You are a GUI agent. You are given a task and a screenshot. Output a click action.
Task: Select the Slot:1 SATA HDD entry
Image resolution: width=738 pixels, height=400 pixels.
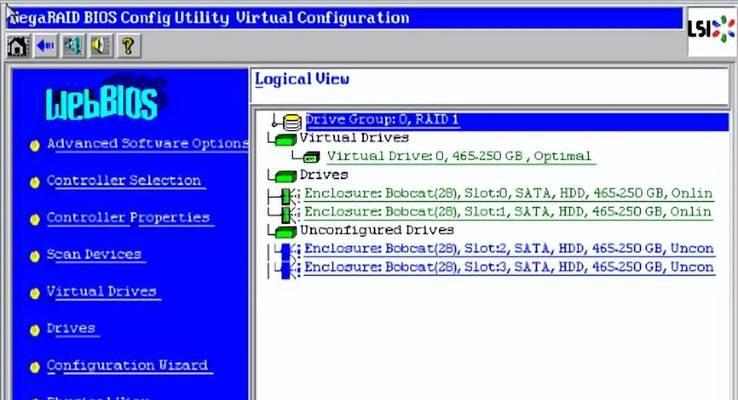pos(508,212)
